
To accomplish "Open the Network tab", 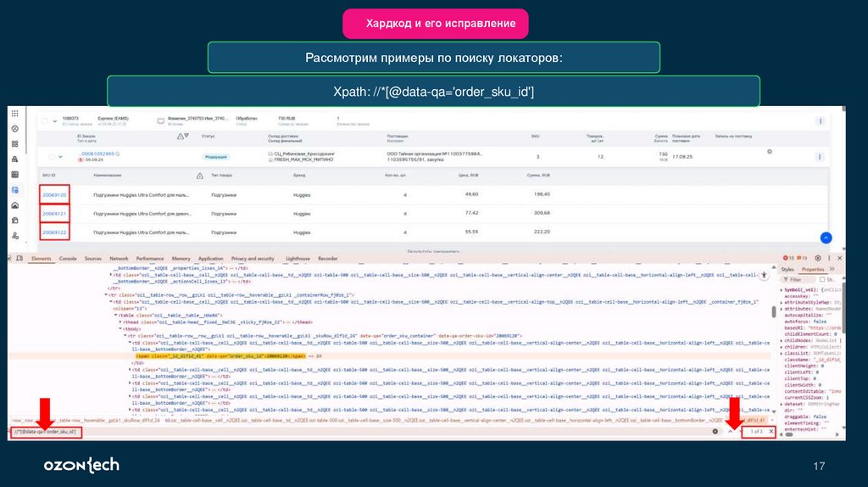I will (119, 258).
